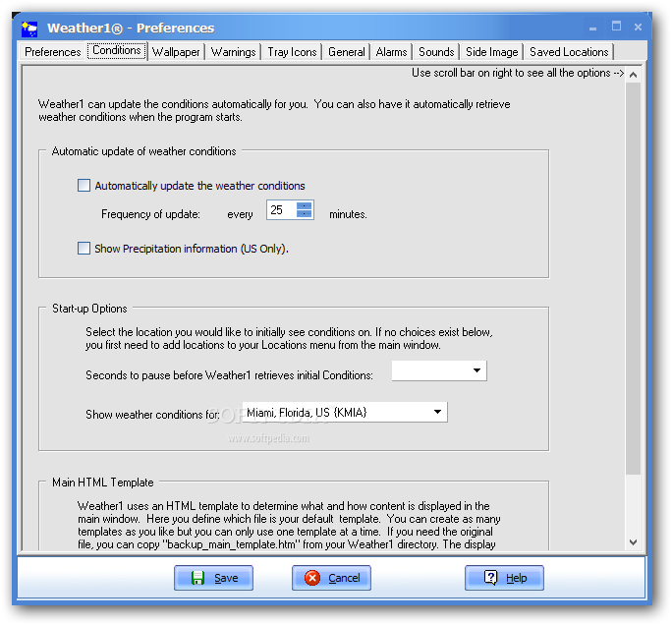Click 'Use scroll bar on right' hint text
Viewport: 672px width, 625px height.
518,73
